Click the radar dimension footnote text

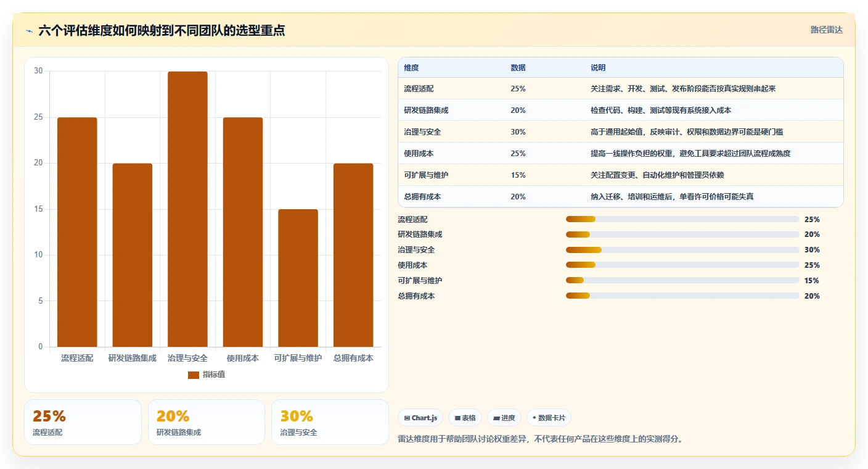tap(541, 439)
